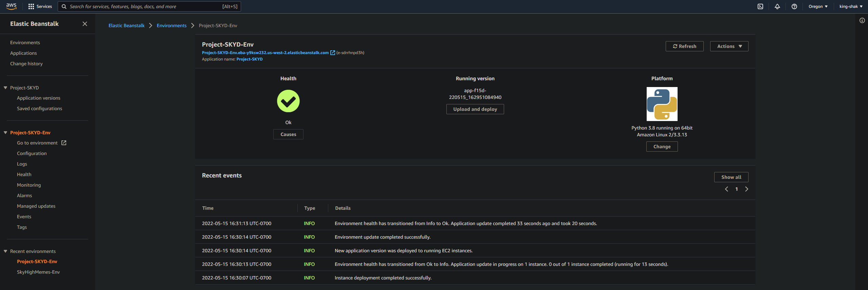The height and width of the screenshot is (290, 868).
Task: Open Logs in the sidebar
Action: [22, 164]
